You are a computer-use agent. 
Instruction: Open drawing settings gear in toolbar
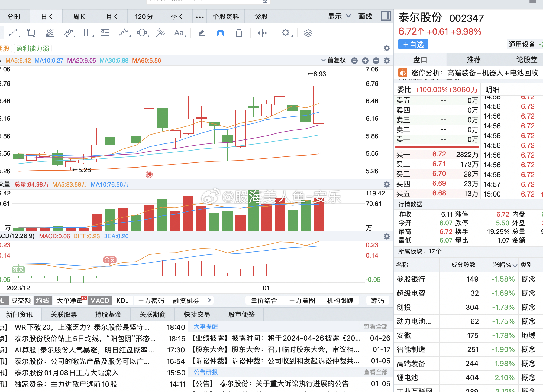click(x=286, y=33)
